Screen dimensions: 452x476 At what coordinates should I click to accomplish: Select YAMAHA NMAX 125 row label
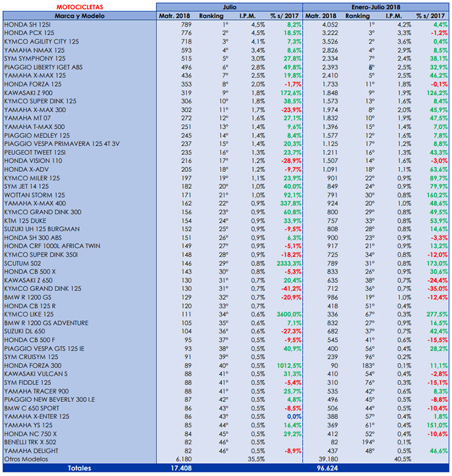[34, 50]
